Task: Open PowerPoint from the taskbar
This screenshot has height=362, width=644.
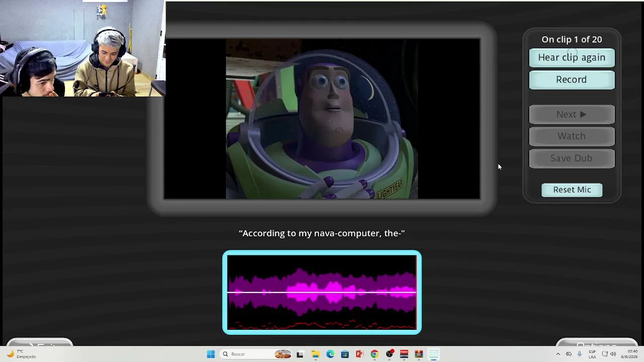Action: click(x=360, y=354)
